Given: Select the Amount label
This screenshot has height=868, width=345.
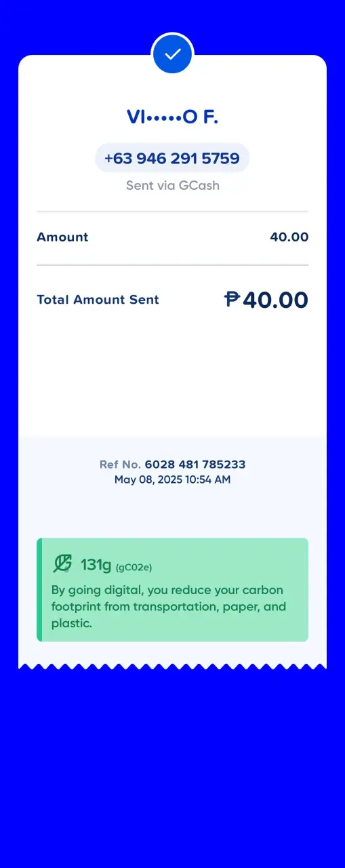Looking at the screenshot, I should pyautogui.click(x=62, y=237).
